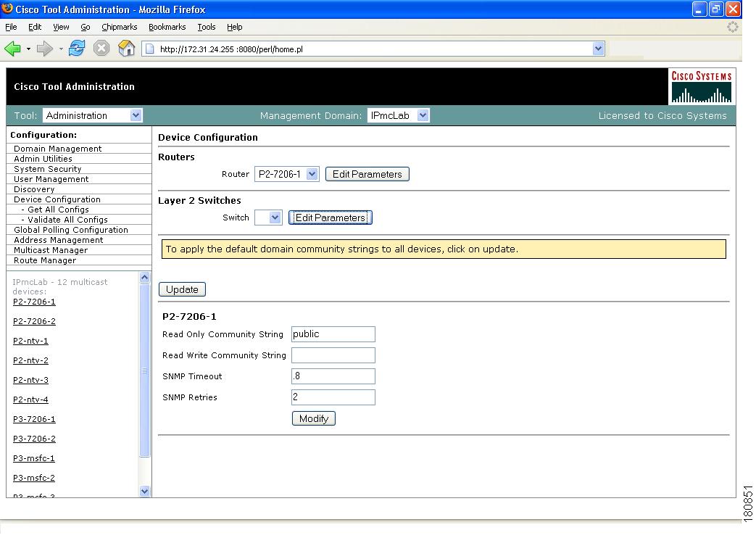
Task: Open Domain Management in configuration menu
Action: point(57,149)
